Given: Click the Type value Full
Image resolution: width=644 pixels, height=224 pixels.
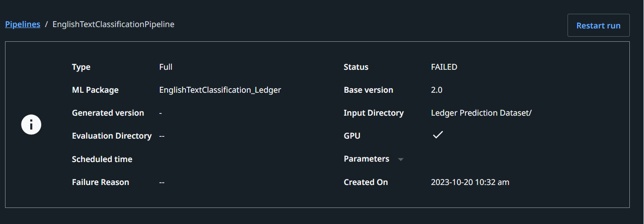Looking at the screenshot, I should [x=166, y=67].
